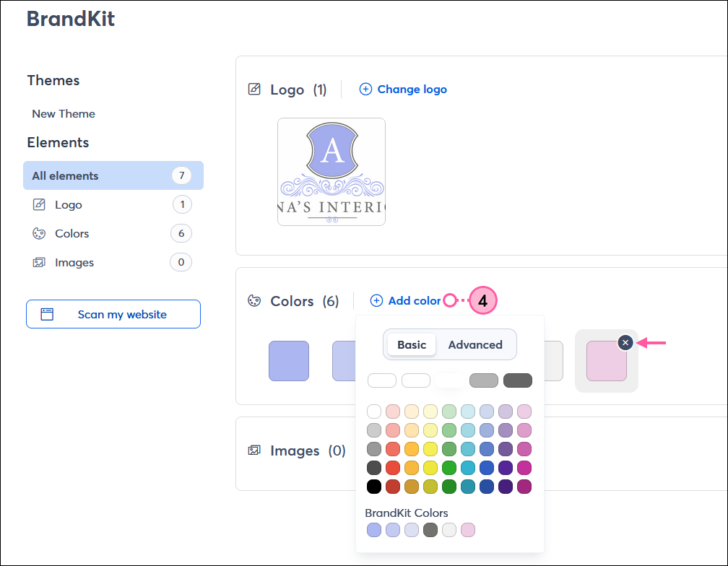Click the palette icon beside the Colors heading

click(254, 301)
